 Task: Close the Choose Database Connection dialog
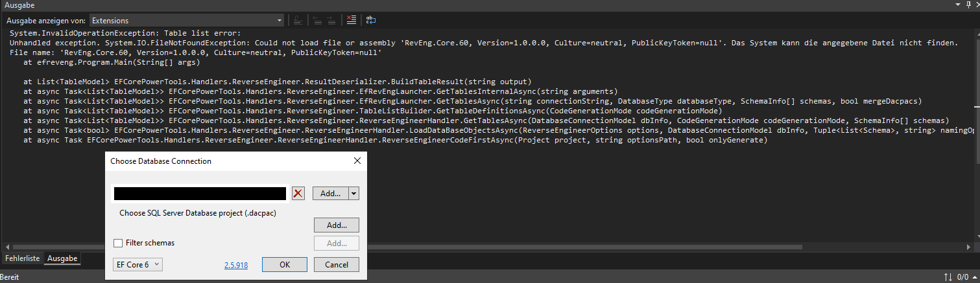(x=357, y=161)
